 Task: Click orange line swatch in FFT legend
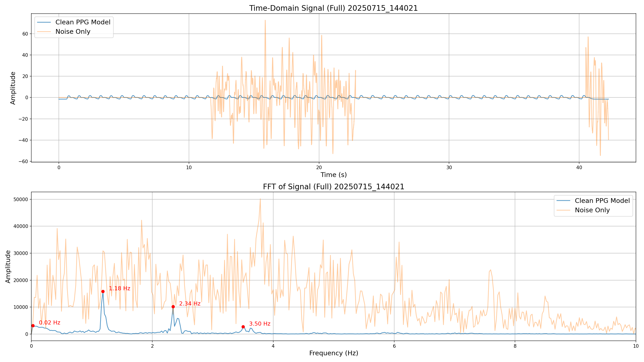[x=563, y=210]
